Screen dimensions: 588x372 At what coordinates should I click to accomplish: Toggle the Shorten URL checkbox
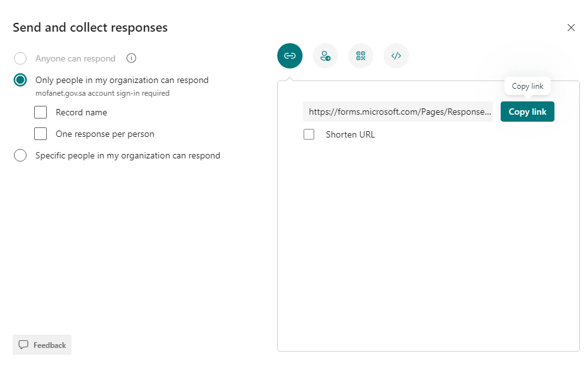click(x=309, y=134)
